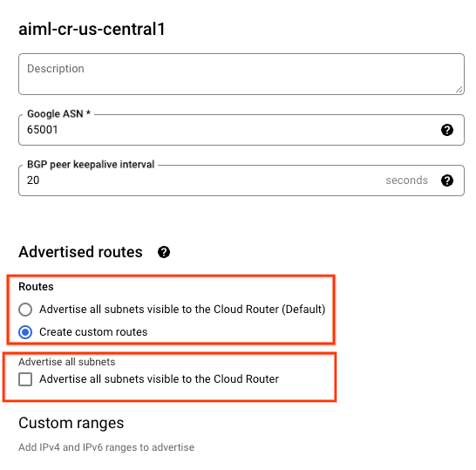The image size is (476, 470).
Task: Grab the Description box resize handle
Action: click(x=459, y=90)
